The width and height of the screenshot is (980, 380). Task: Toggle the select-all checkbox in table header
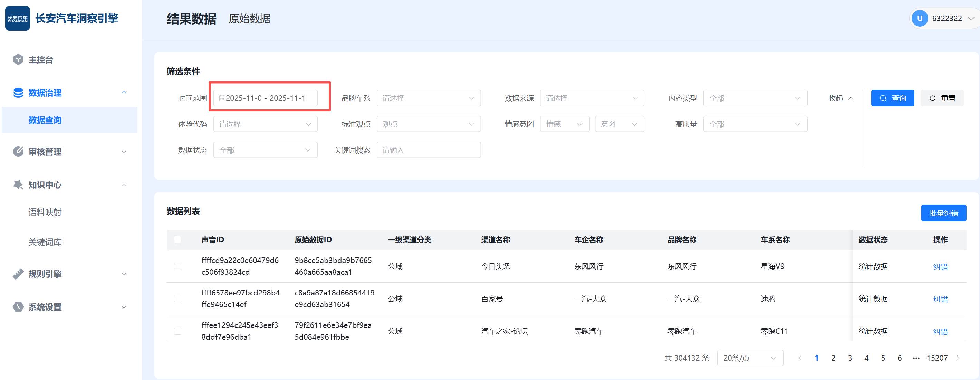pos(177,240)
